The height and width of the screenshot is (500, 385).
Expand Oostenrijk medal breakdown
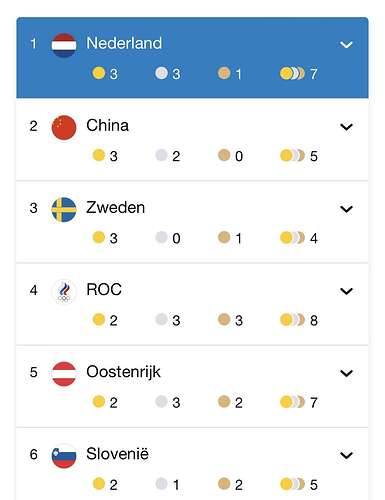(x=346, y=373)
